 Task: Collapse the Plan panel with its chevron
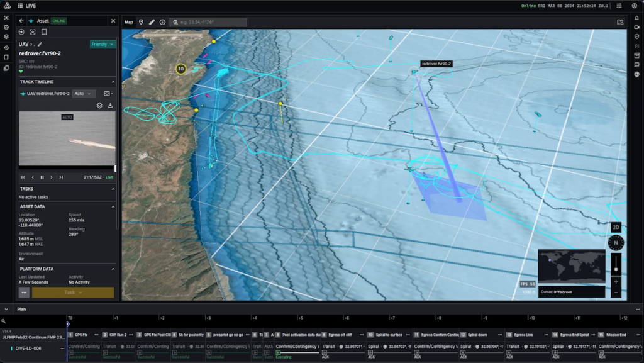(x=6, y=309)
